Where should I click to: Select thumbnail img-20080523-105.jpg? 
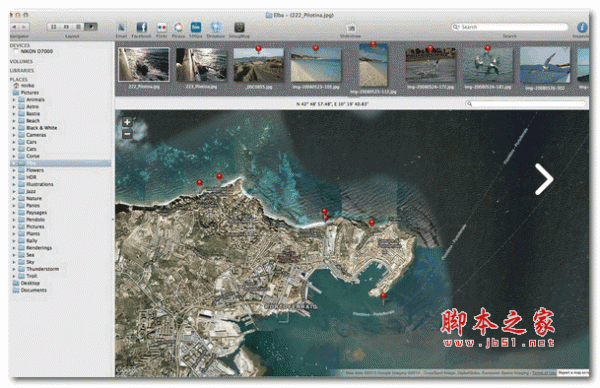click(316, 65)
